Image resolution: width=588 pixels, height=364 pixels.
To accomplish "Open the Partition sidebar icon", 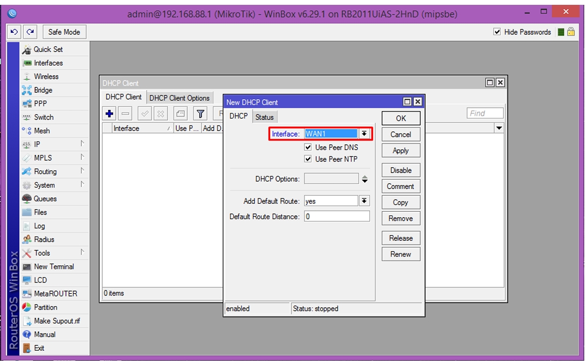I will [x=27, y=307].
